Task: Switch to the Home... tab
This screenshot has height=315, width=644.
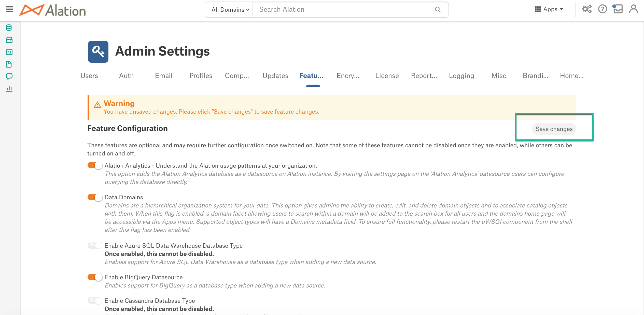Action: click(x=572, y=76)
